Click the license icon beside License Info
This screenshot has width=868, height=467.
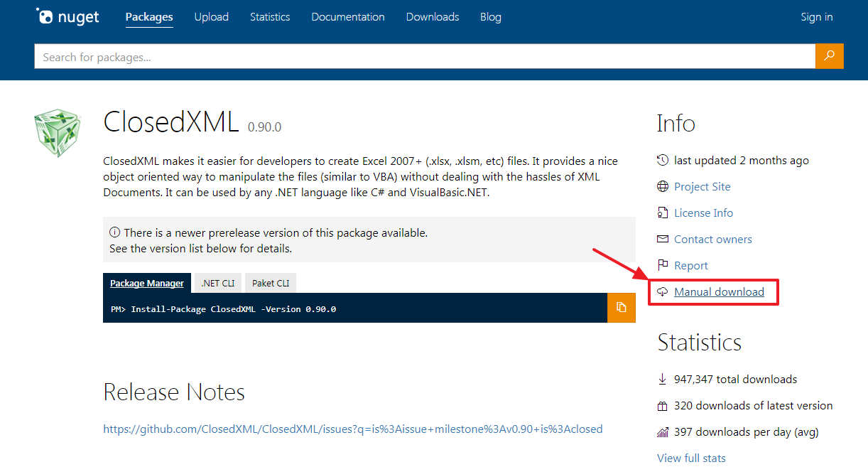pos(663,213)
